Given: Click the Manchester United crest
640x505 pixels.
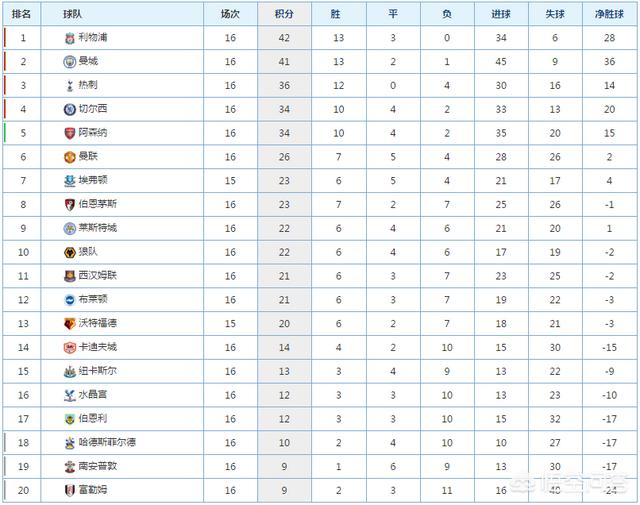Looking at the screenshot, I should (x=70, y=157).
